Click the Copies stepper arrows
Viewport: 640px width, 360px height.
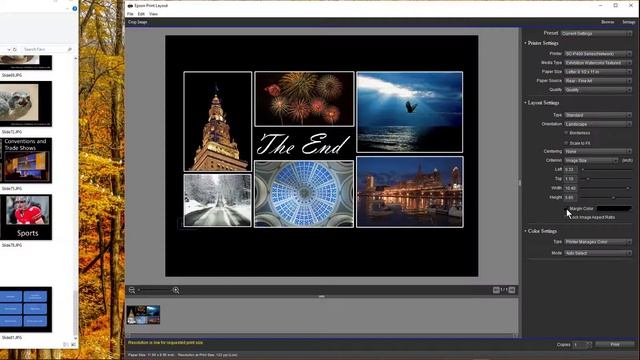[589, 345]
